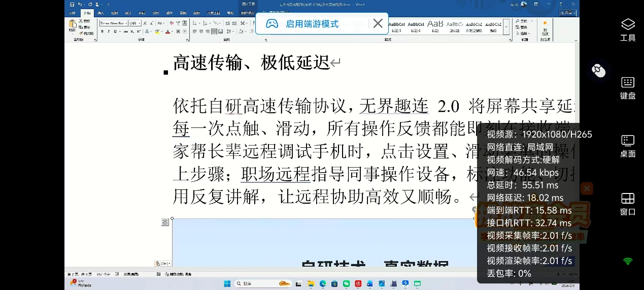This screenshot has width=644, height=290.
Task: Open the 选择 Select dropdown
Action: point(523,33)
